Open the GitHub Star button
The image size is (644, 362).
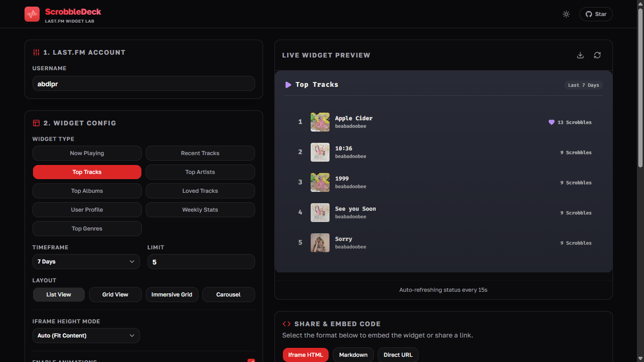596,14
